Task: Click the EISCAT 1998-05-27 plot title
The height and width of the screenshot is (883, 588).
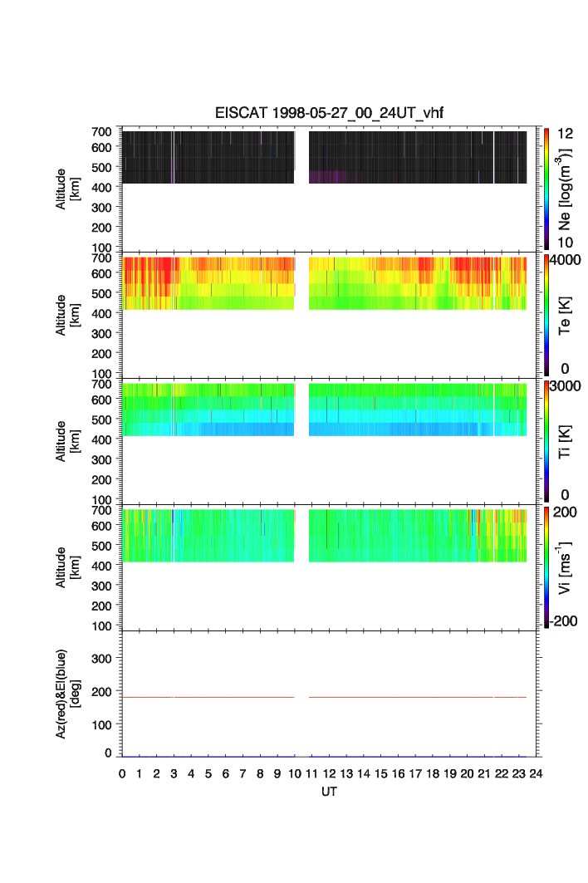Action: point(320,115)
